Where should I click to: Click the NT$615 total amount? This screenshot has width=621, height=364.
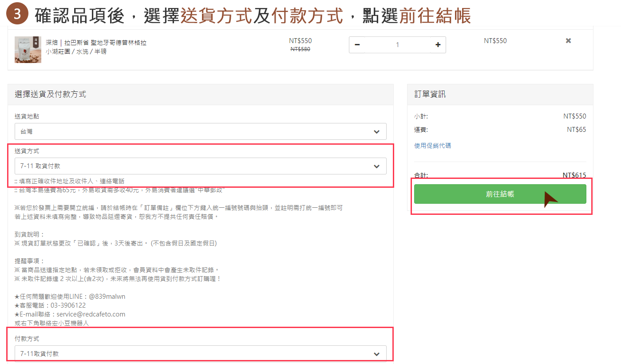(x=574, y=175)
